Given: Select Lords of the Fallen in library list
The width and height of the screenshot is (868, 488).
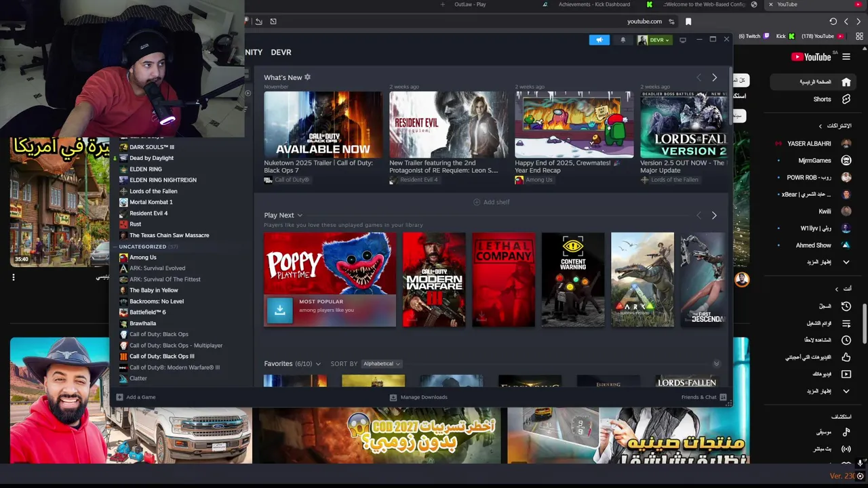Looking at the screenshot, I should click(x=153, y=191).
